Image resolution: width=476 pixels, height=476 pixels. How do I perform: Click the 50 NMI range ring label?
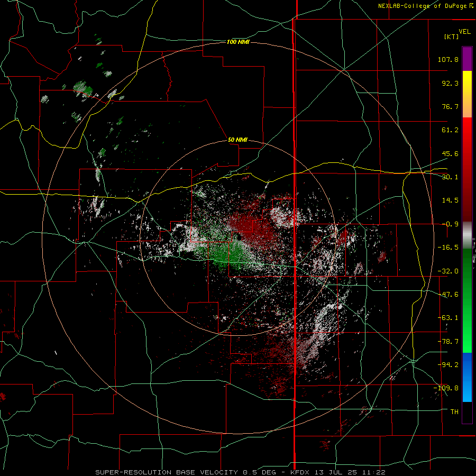(x=237, y=140)
